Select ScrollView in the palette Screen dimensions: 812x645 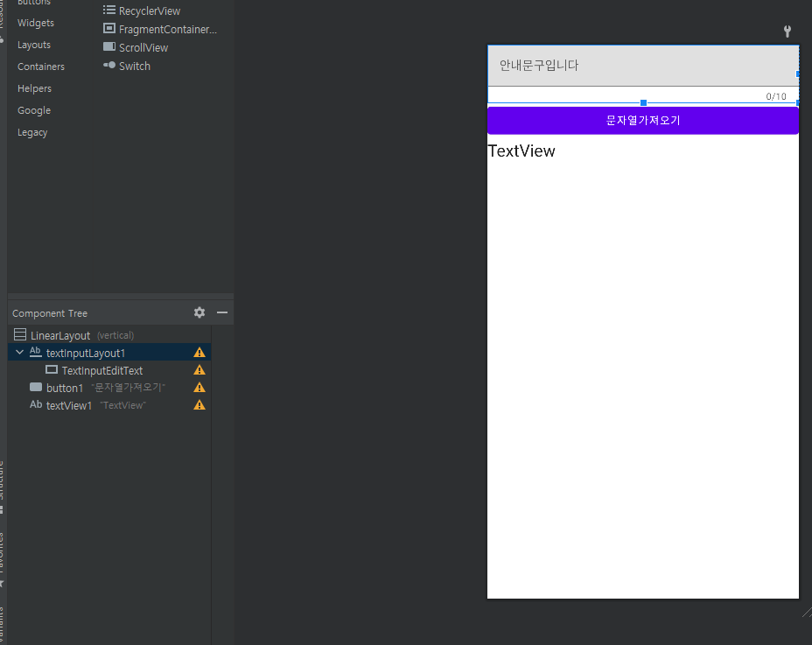136,47
